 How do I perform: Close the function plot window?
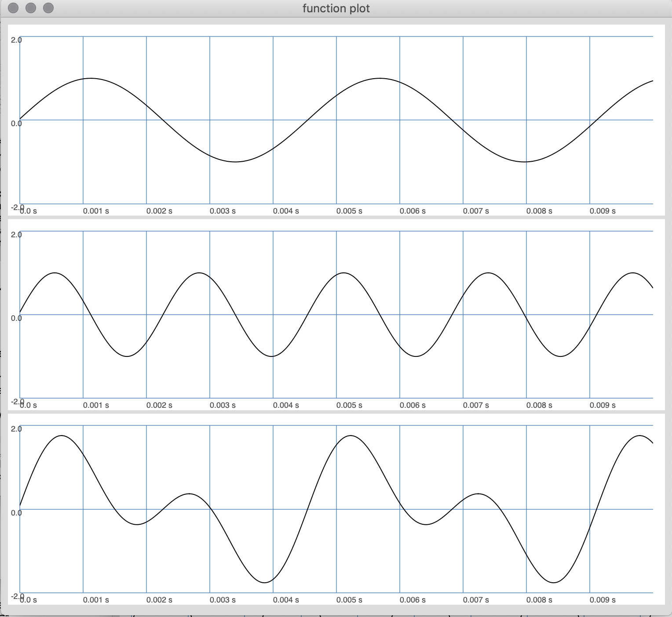(x=13, y=8)
